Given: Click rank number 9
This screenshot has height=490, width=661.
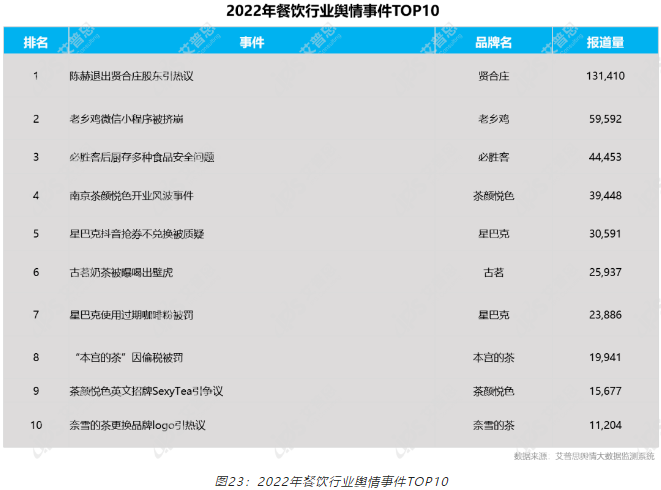Looking at the screenshot, I should point(36,391).
